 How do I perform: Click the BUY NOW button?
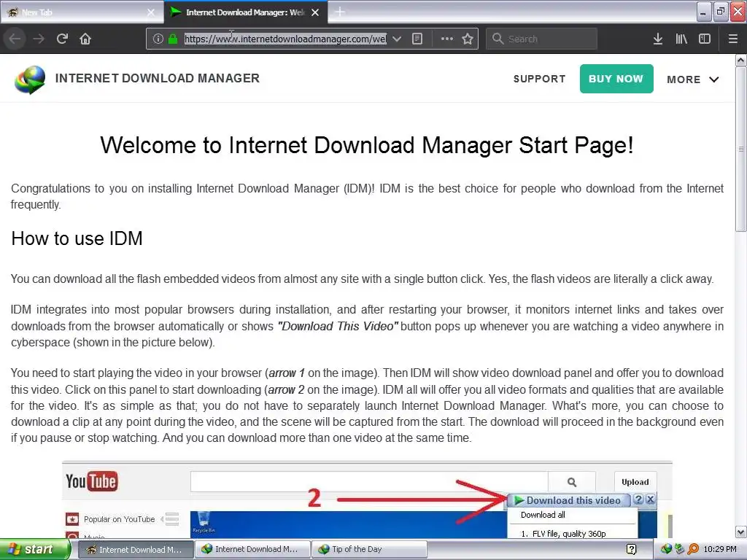pyautogui.click(x=616, y=79)
